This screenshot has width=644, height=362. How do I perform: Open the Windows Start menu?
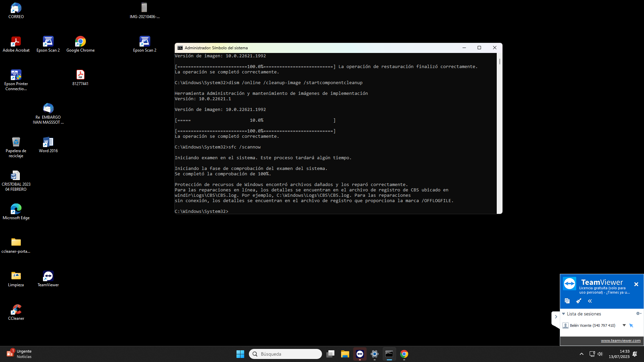click(x=240, y=354)
